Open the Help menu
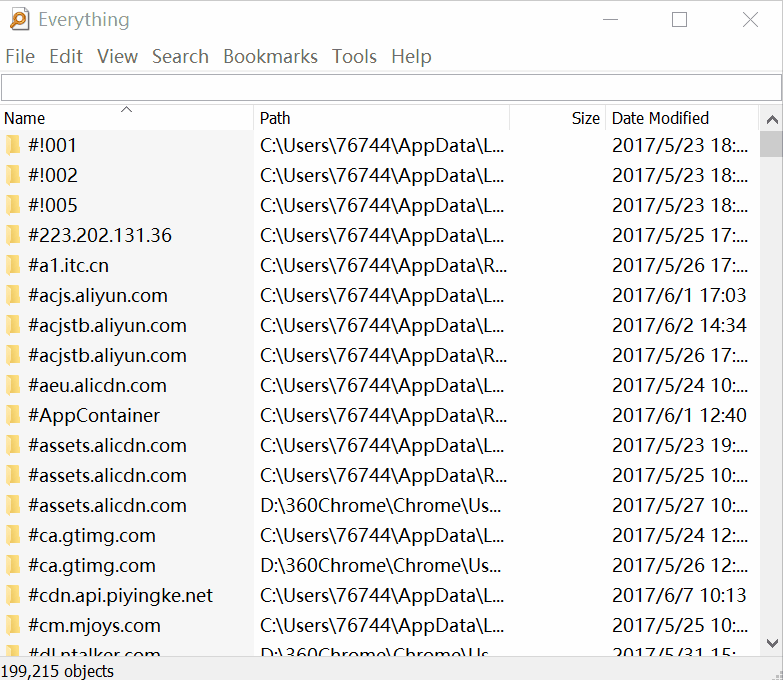Image resolution: width=783 pixels, height=680 pixels. (x=411, y=56)
